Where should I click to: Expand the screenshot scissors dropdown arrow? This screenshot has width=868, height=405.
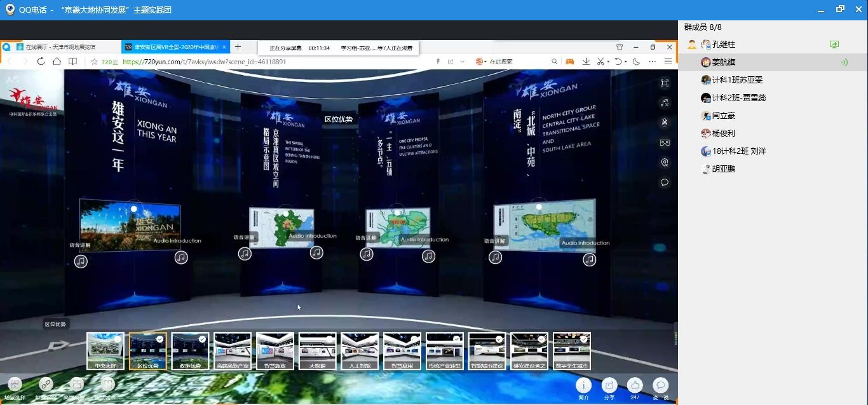(x=608, y=62)
